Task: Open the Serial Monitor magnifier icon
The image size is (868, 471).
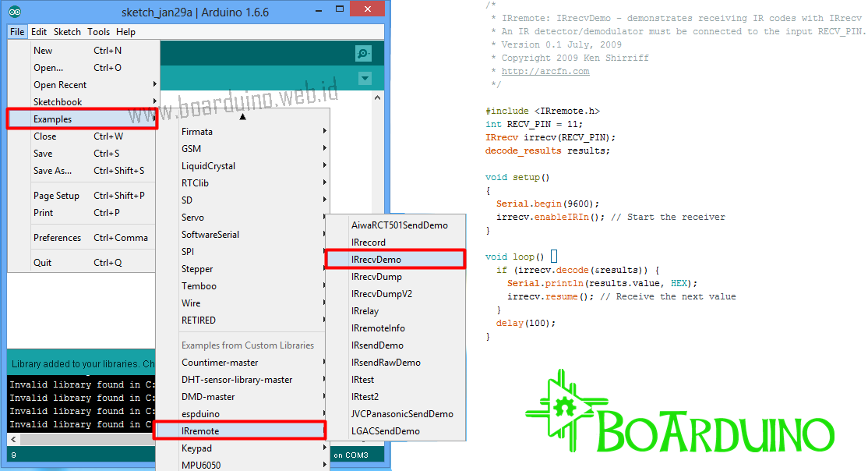Action: tap(363, 54)
